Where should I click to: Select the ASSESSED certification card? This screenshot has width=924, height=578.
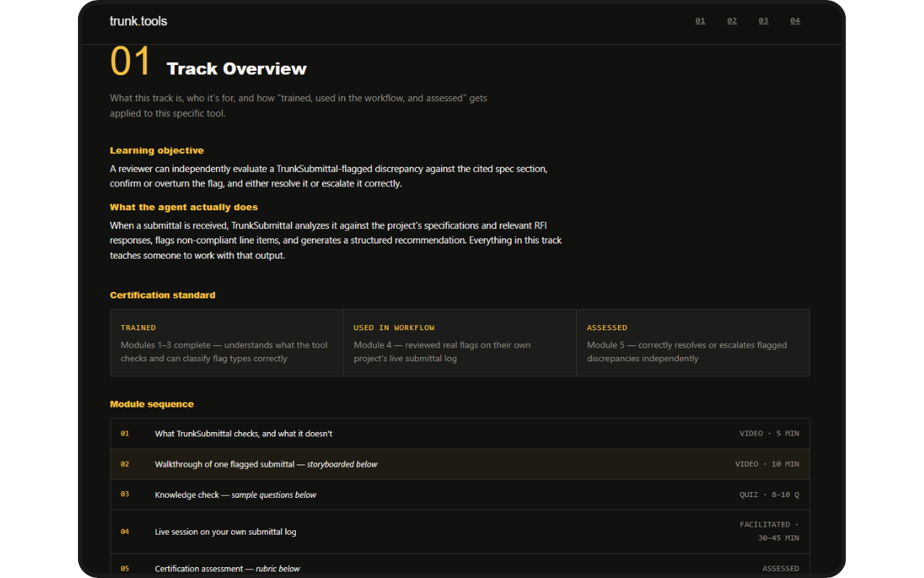click(x=693, y=342)
